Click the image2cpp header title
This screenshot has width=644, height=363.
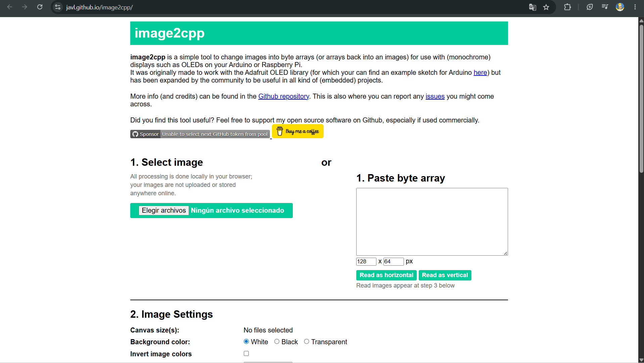[x=170, y=33]
